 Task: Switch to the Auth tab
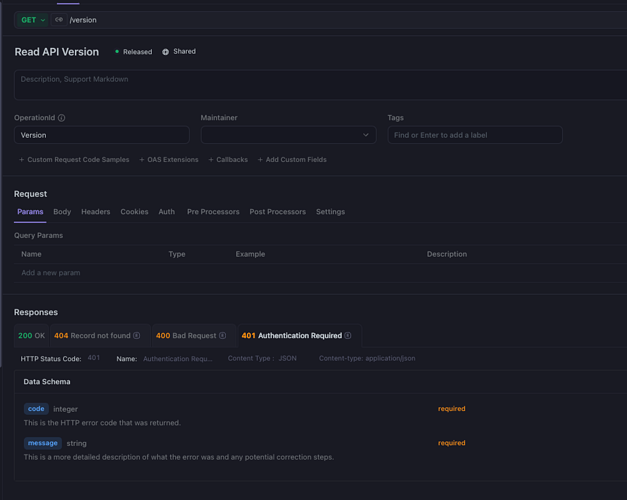(x=166, y=212)
